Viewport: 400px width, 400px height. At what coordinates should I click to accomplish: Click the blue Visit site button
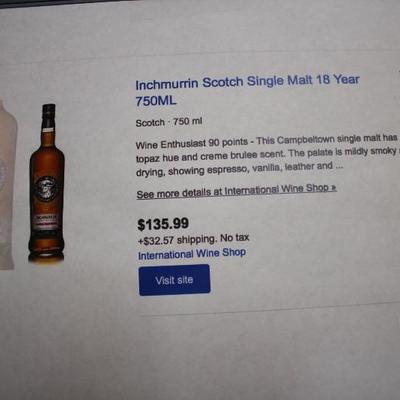click(x=174, y=280)
